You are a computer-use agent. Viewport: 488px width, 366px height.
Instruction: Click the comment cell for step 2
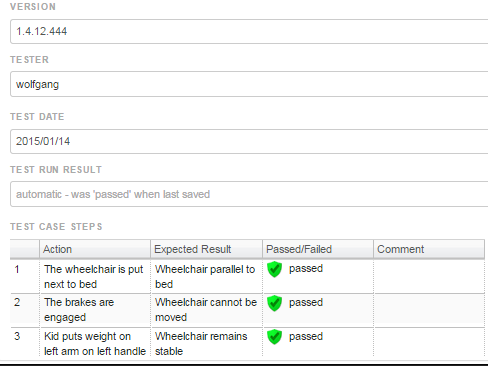pyautogui.click(x=429, y=310)
